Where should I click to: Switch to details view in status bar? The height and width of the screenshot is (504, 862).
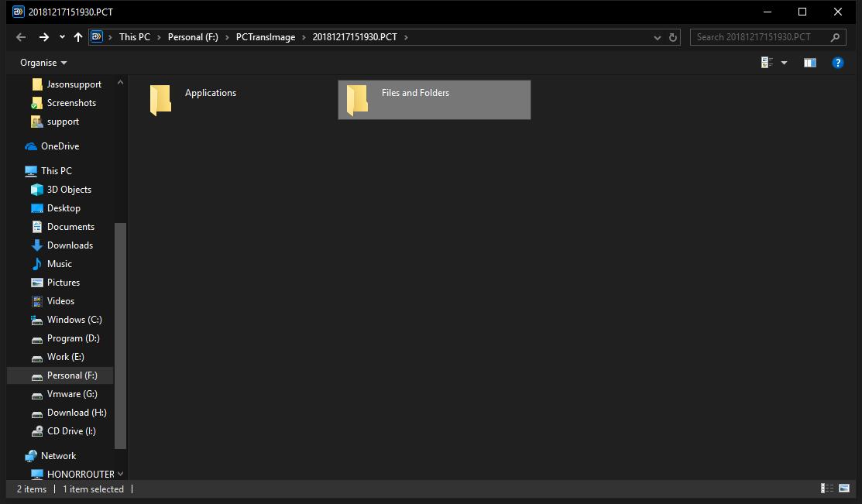pos(827,488)
